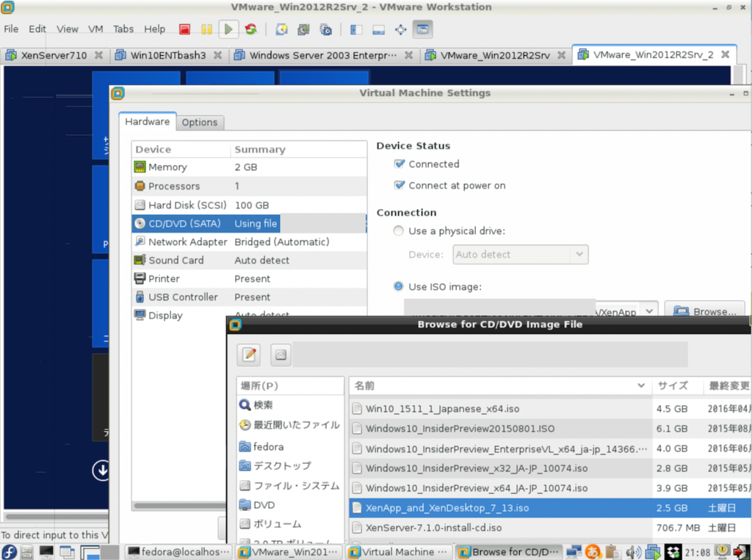Select the Sound Card device row
Screen dimensions: 752x560
(x=249, y=260)
